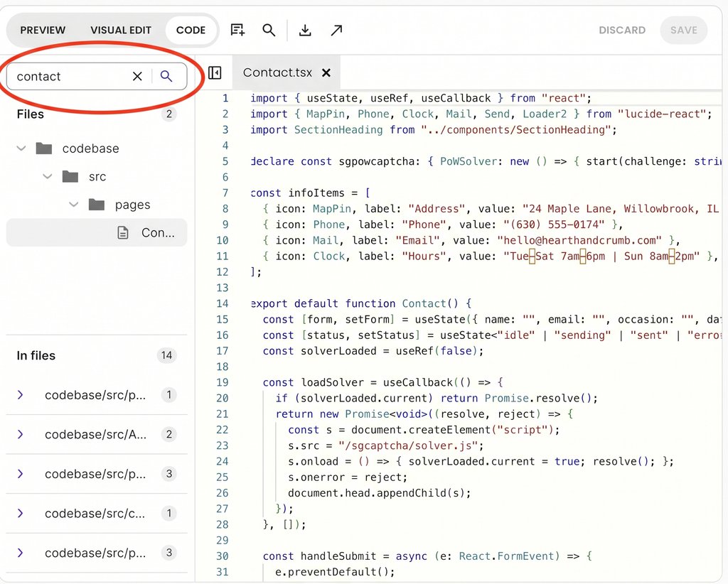
Task: Click the codebase folder icon
Action: pos(44,148)
